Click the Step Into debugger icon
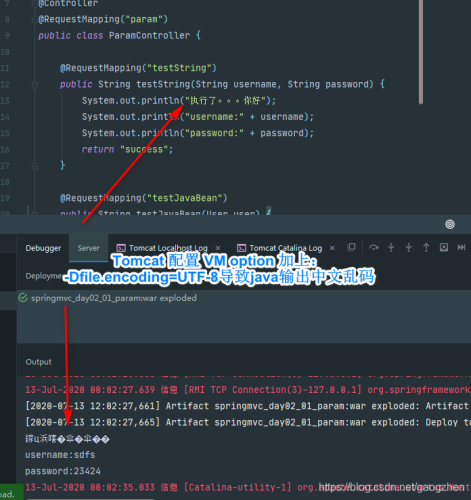Screen dimensions: 471x500 pos(391,247)
